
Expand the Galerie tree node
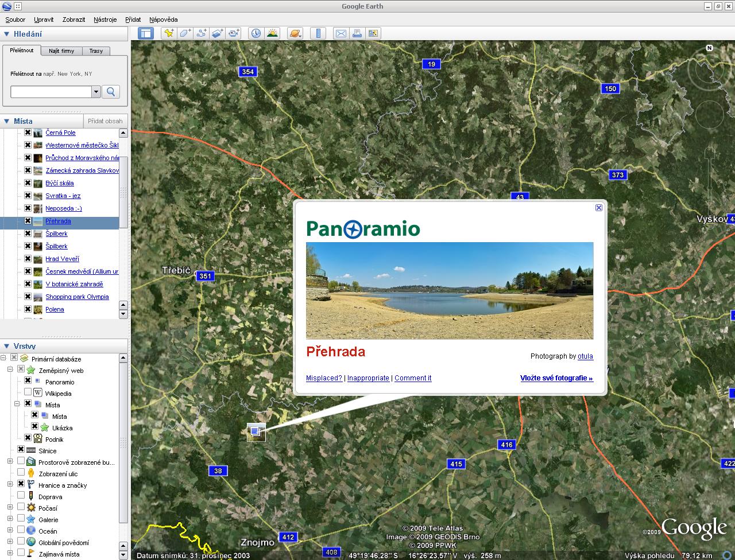click(10, 519)
